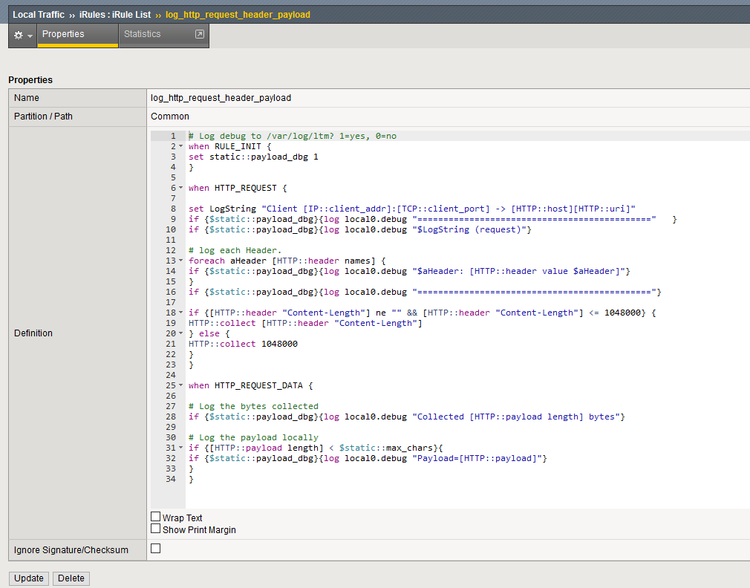Collapse the else block on line 20
Viewport: 750px width, 588px height.
[181, 334]
